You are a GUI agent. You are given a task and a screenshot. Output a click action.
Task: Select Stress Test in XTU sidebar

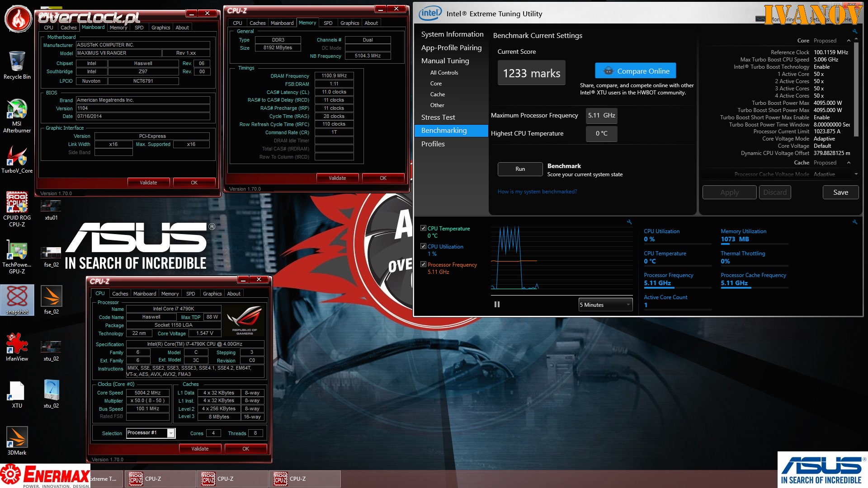(x=438, y=117)
